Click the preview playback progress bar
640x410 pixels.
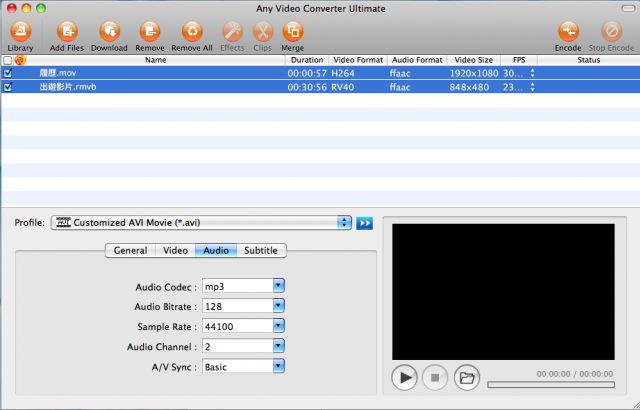pos(551,385)
